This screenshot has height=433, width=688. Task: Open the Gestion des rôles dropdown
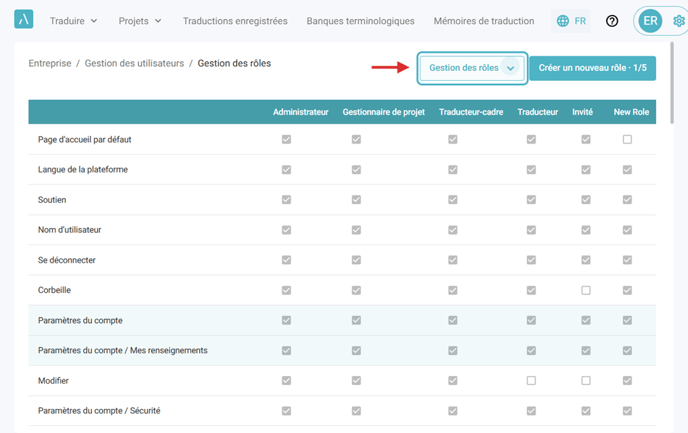(472, 68)
